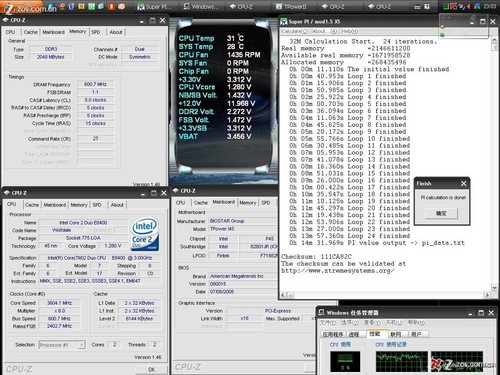Open Memory tab in CPU-Z processor window

coord(79,205)
